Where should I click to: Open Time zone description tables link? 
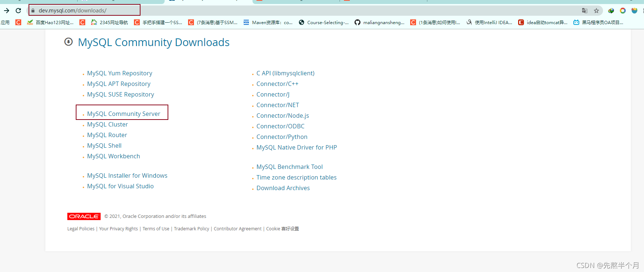tap(296, 177)
